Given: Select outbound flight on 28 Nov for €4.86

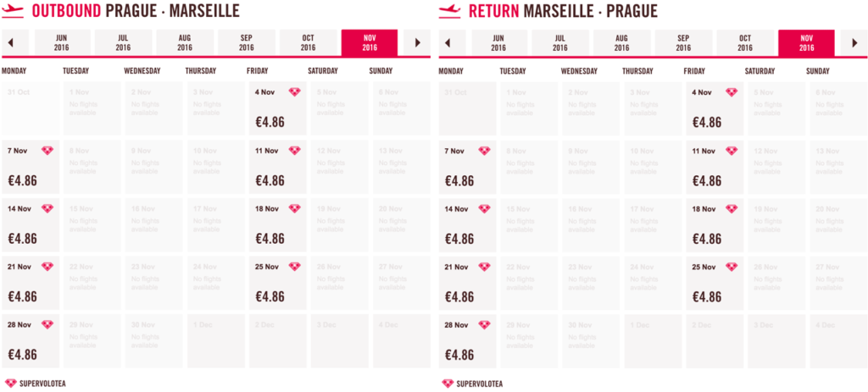Looking at the screenshot, I should point(31,341).
